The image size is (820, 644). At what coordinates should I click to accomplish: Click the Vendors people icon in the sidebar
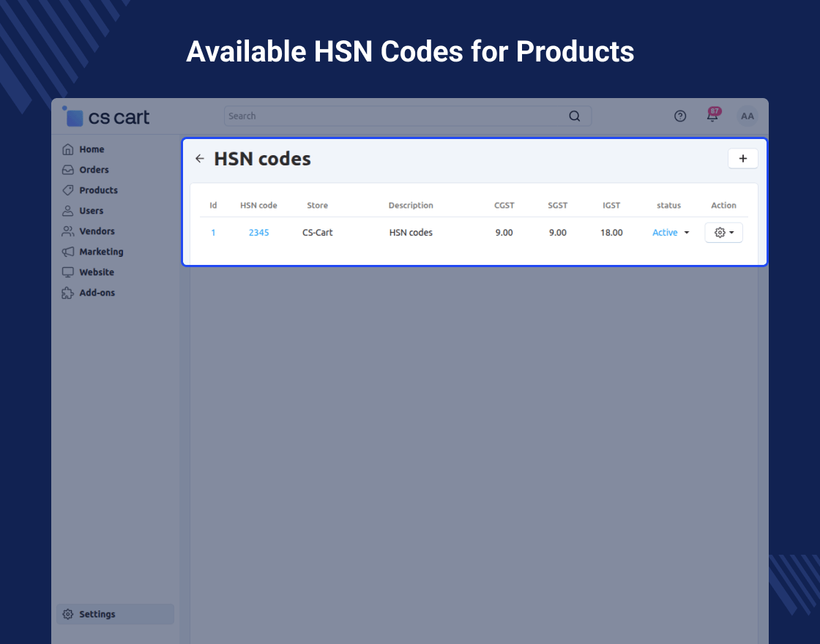click(68, 231)
